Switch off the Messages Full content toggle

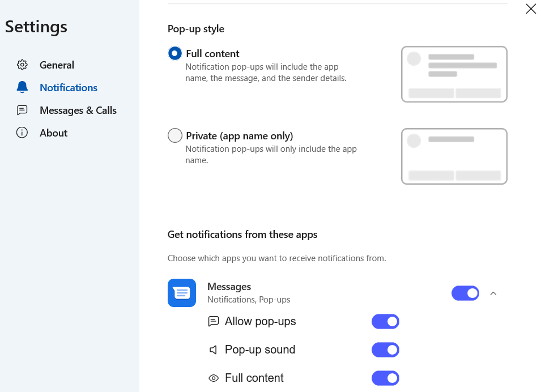coord(385,378)
